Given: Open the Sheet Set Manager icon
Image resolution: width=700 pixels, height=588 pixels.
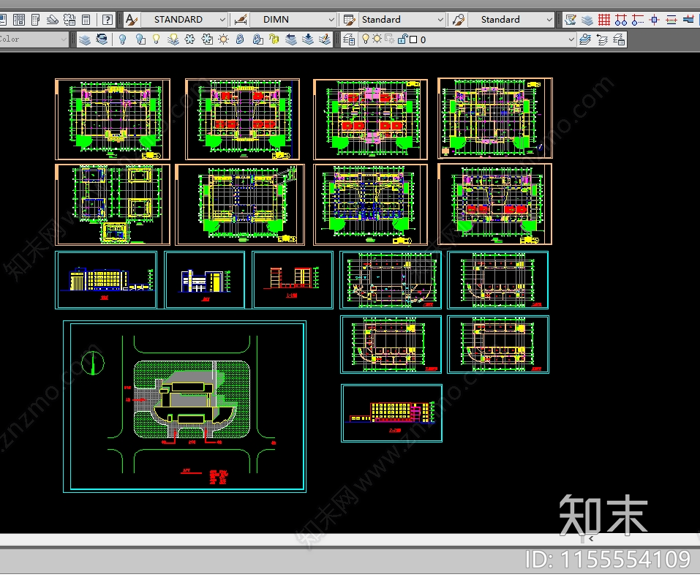Looking at the screenshot, I should (x=53, y=20).
